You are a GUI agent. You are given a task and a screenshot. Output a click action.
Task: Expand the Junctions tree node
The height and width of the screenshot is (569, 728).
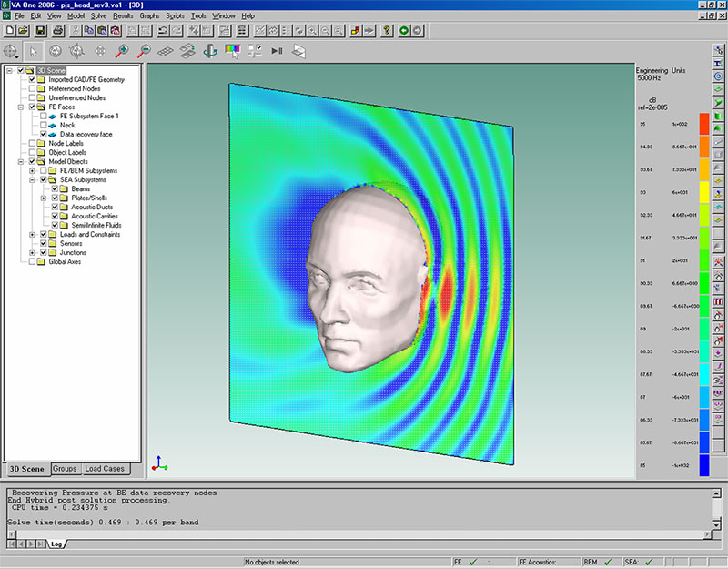(32, 253)
